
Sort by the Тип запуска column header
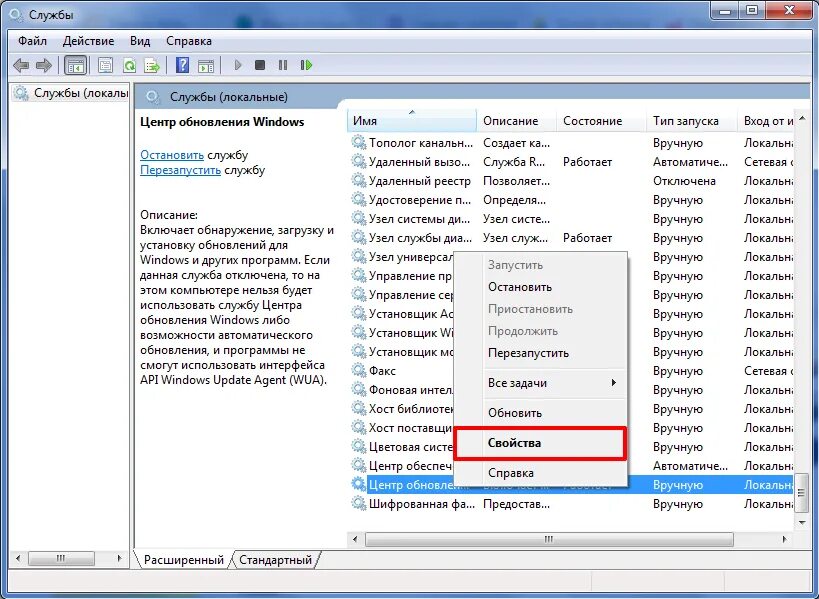692,121
